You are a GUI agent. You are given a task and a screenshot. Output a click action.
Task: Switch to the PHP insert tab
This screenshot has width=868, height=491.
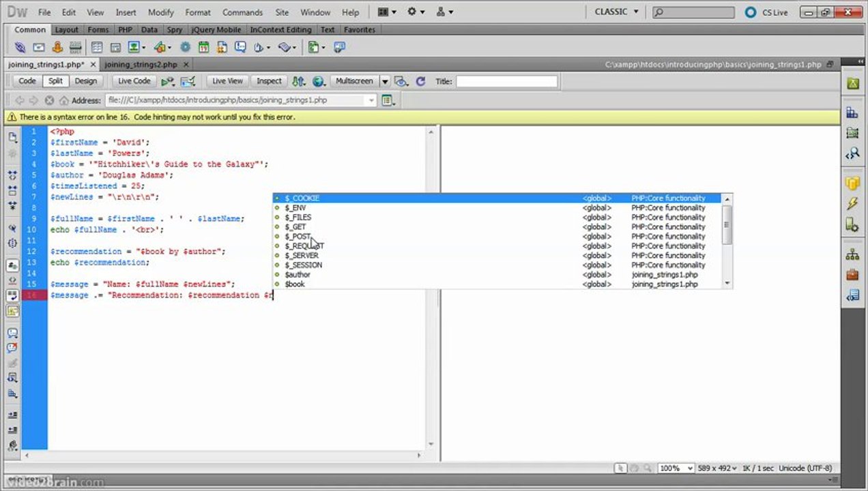[125, 30]
